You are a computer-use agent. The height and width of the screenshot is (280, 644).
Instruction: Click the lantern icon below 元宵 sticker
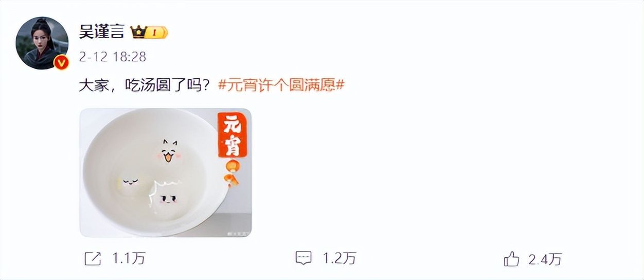pyautogui.click(x=230, y=172)
